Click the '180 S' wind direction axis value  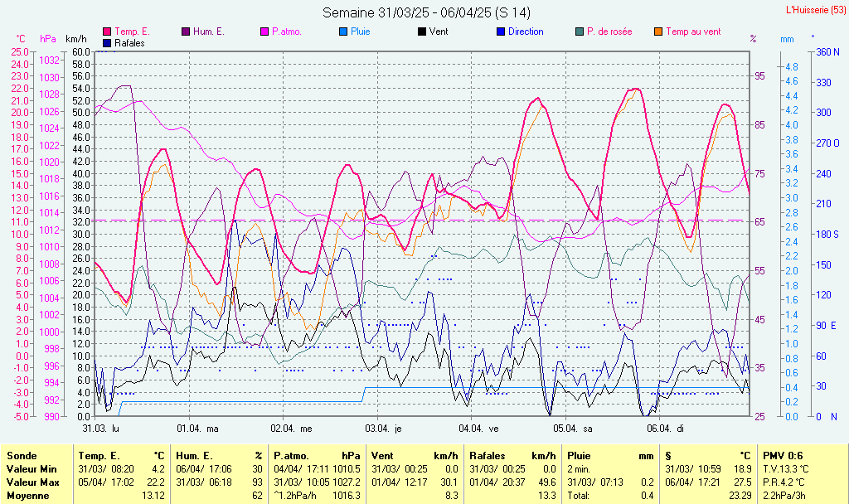click(827, 235)
